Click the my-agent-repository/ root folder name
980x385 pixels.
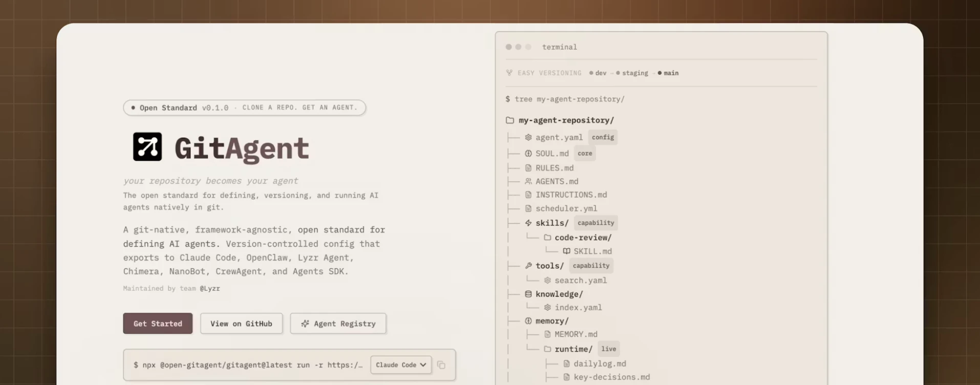click(x=566, y=120)
